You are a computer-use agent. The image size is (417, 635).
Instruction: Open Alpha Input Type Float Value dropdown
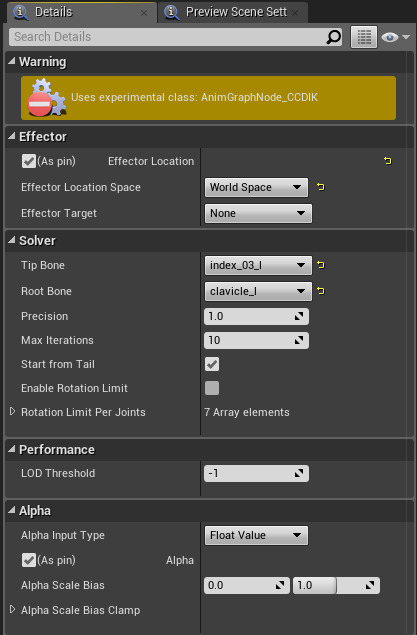pos(256,535)
